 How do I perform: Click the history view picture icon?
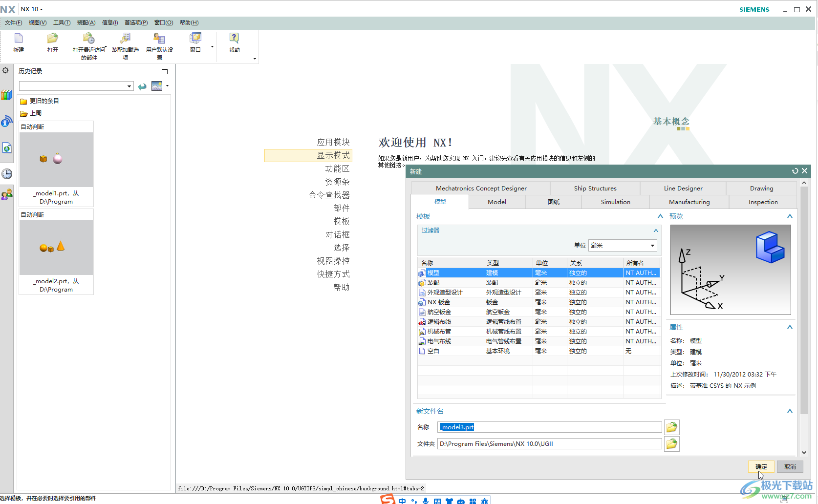(x=157, y=86)
